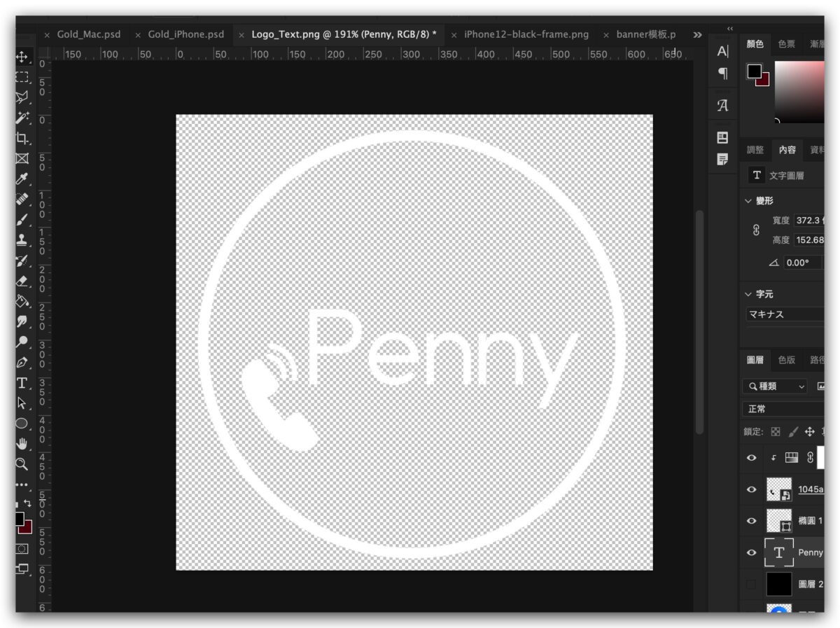Hide the 橢圓 1 layer

point(752,521)
